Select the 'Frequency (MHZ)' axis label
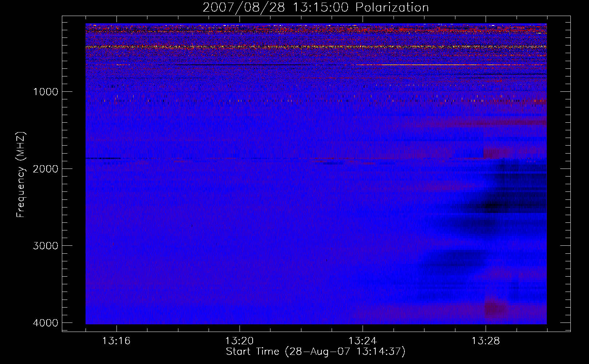This screenshot has width=589, height=364. tap(20, 175)
